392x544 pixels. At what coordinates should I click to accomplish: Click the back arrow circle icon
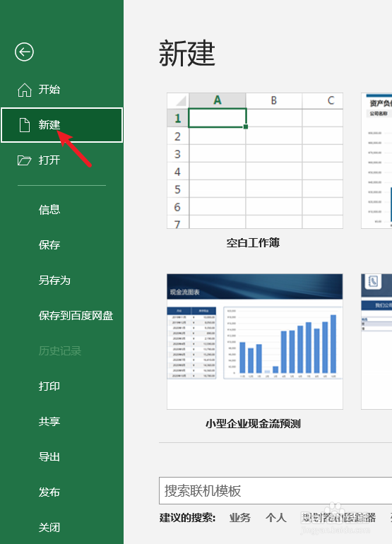pyautogui.click(x=24, y=52)
